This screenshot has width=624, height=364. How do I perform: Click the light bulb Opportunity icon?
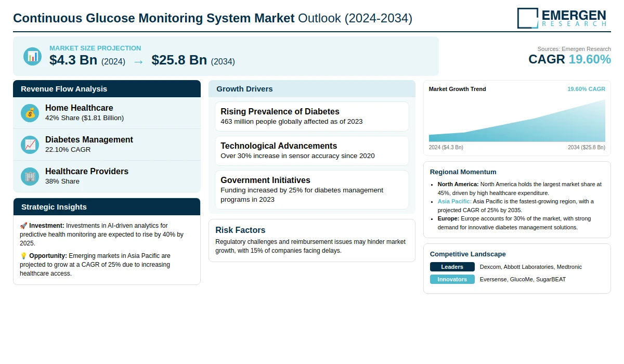tap(23, 256)
